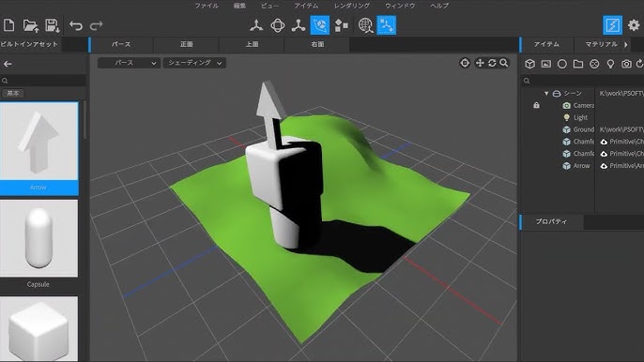Open the ビュー menu
This screenshot has height=362, width=644.
(x=269, y=6)
